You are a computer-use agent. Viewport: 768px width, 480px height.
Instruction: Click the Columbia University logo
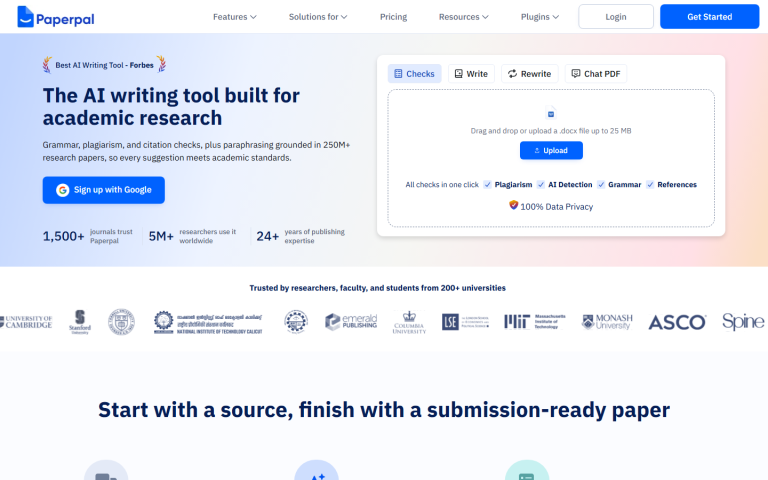[409, 323]
